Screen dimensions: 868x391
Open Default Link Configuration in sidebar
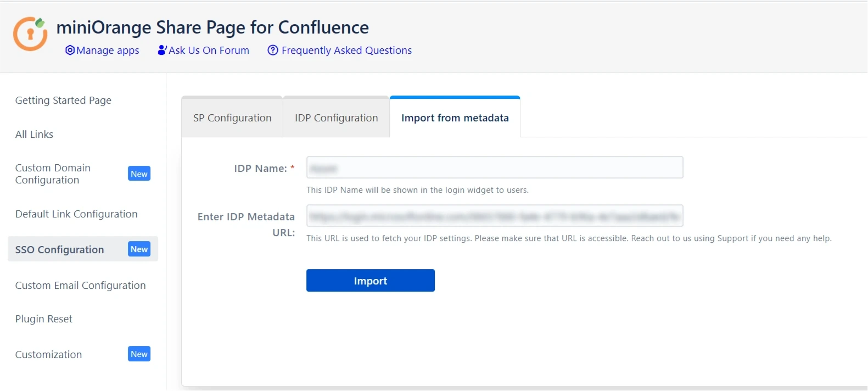click(x=76, y=214)
